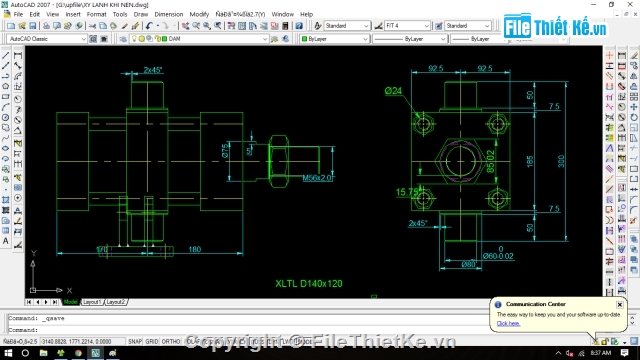Click the Open file icon

(22, 26)
